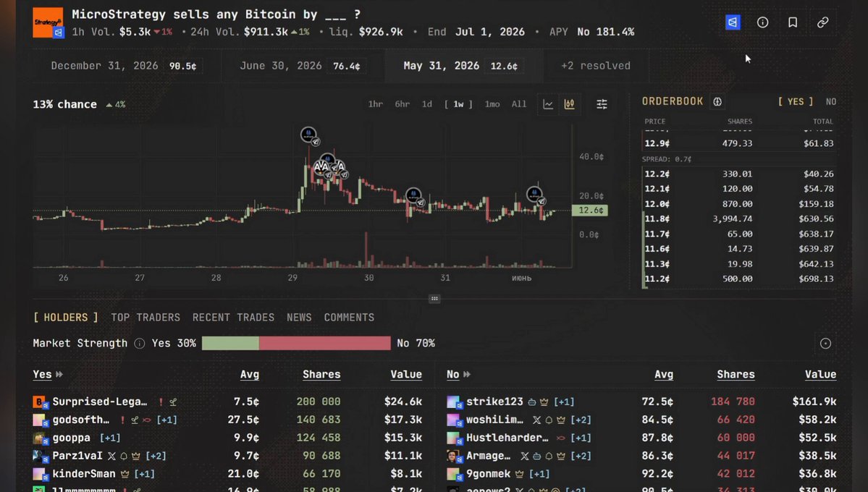868x492 pixels.
Task: Expand the +1 badges for gooppa
Action: [x=109, y=438]
